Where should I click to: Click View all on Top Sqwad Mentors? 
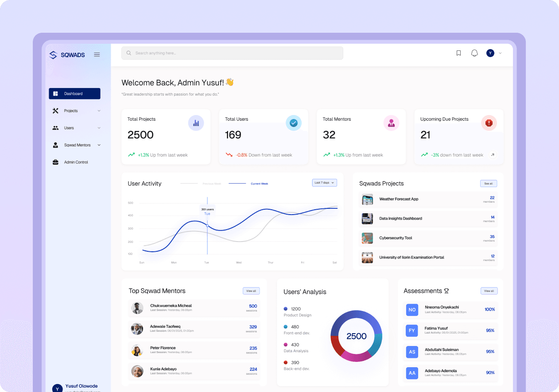click(x=251, y=291)
